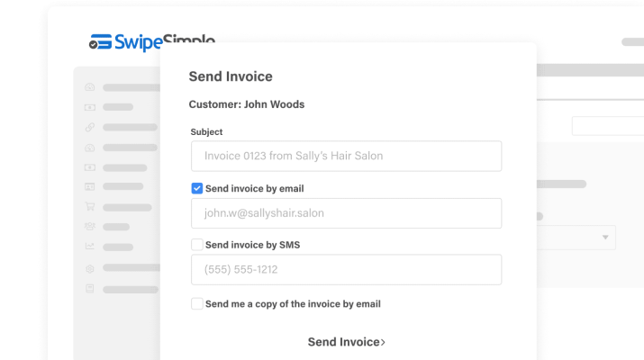This screenshot has width=644, height=360.
Task: Click the card icon just above the cart
Action: [x=89, y=186]
